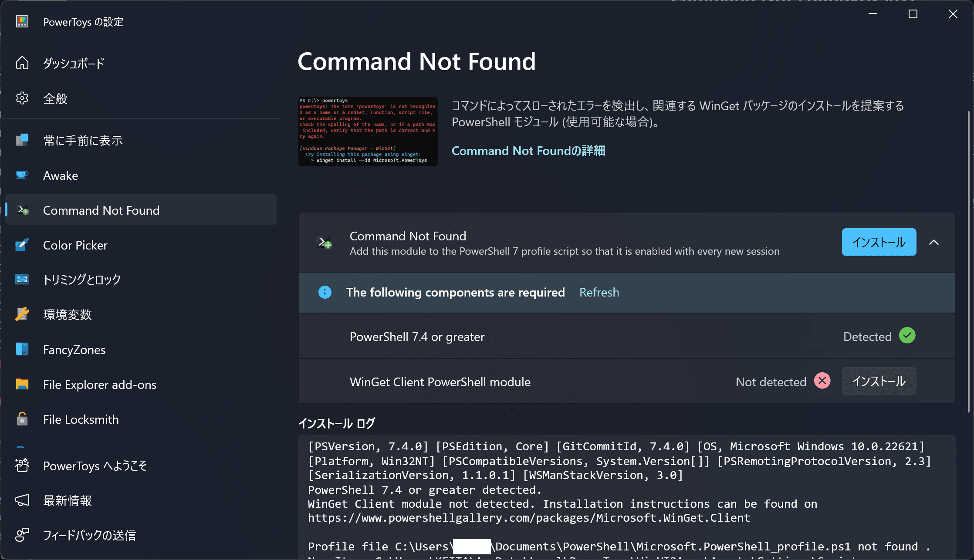The image size is (974, 560).
Task: Minimize the PowerToys settings window
Action: tap(873, 14)
